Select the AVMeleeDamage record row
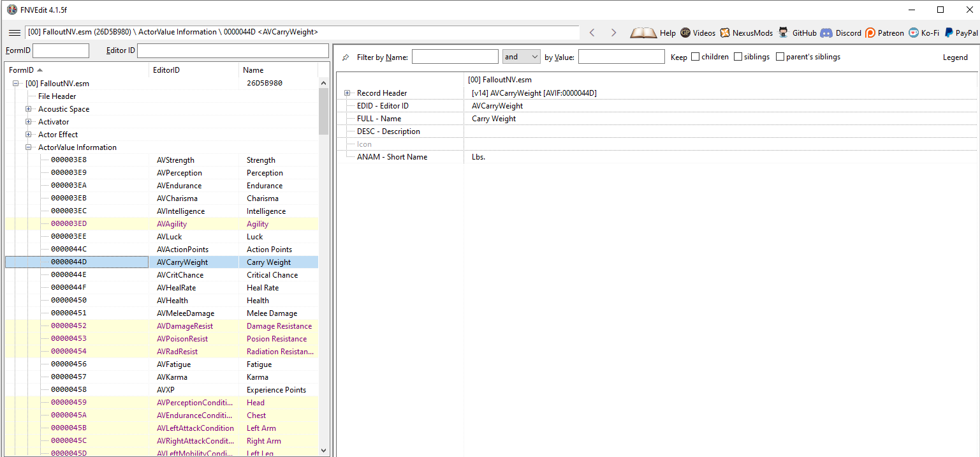The image size is (980, 457). click(x=161, y=313)
